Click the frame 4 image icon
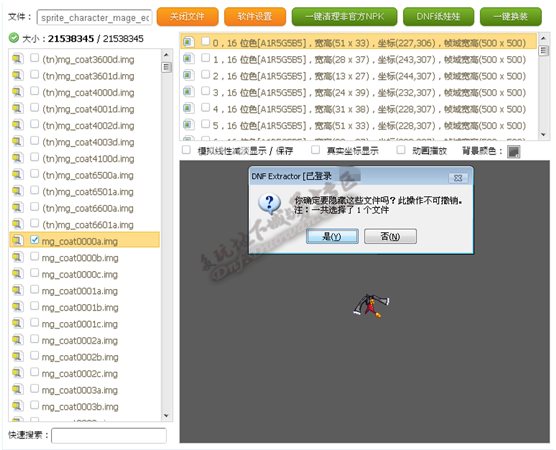Image resolution: width=556 pixels, height=450 pixels. 188,108
